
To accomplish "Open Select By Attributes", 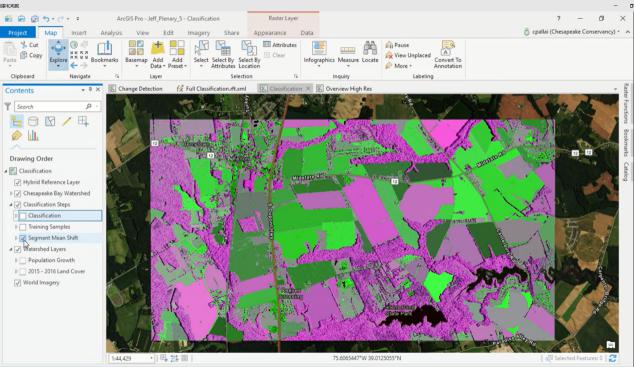I will click(x=223, y=54).
